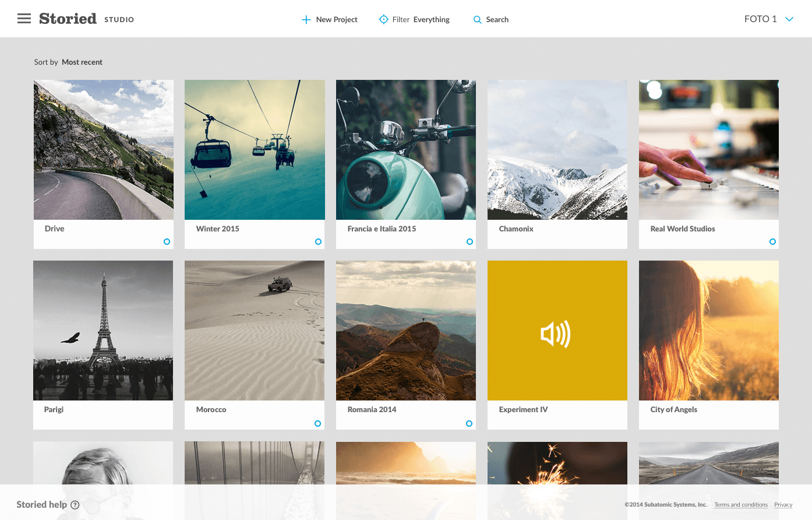Viewport: 812px width, 520px height.
Task: Open the Chamonix mountain thumbnail
Action: click(557, 150)
